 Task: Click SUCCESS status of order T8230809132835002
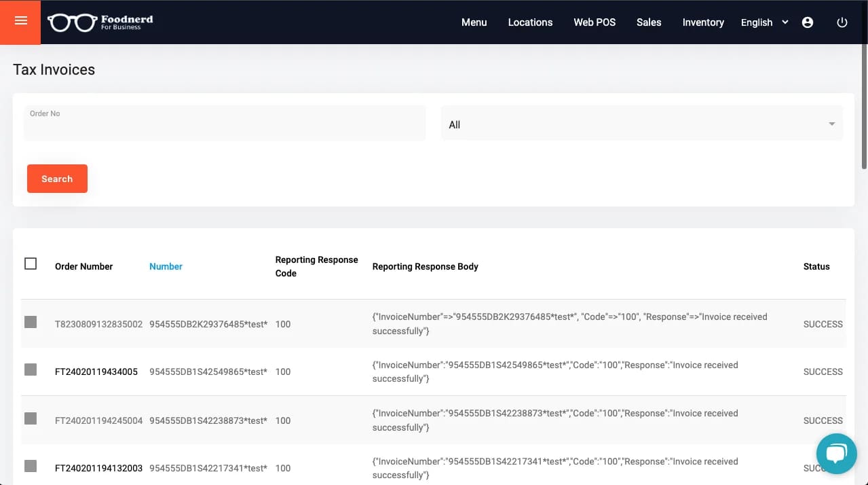click(x=823, y=324)
